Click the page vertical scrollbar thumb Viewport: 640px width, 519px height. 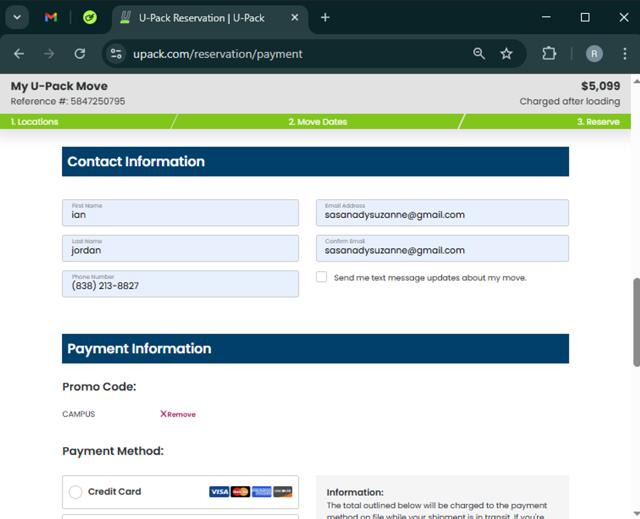(x=636, y=322)
